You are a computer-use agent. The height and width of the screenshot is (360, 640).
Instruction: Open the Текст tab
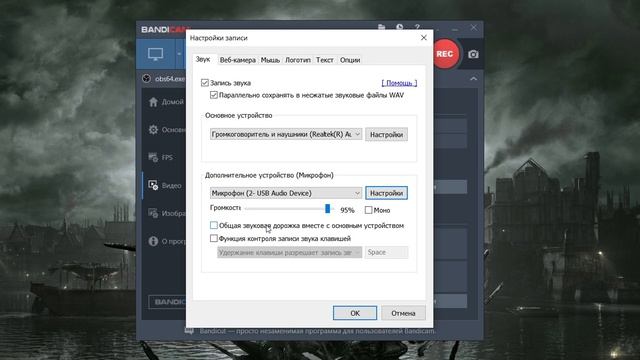coord(324,60)
